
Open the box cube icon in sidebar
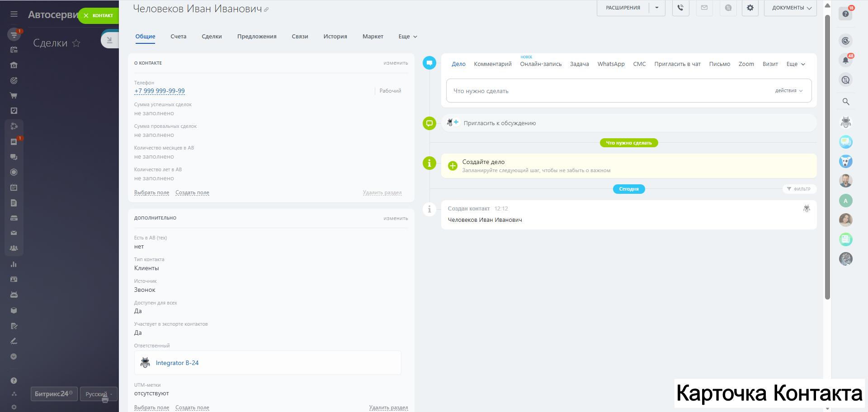[x=14, y=310]
